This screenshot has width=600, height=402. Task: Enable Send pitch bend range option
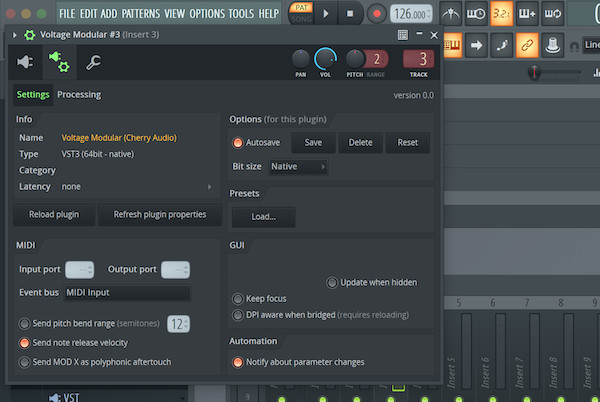[89, 324]
